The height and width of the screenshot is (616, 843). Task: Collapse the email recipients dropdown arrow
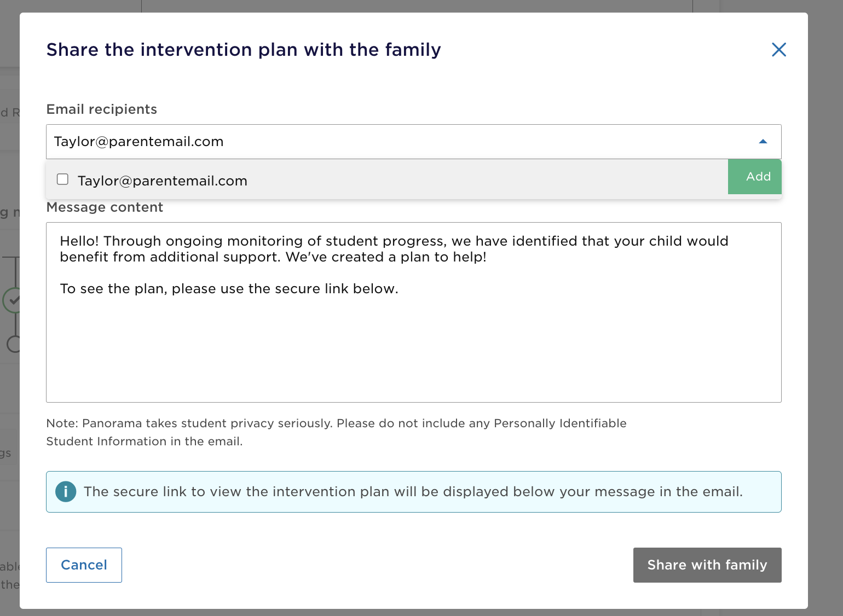click(x=763, y=142)
